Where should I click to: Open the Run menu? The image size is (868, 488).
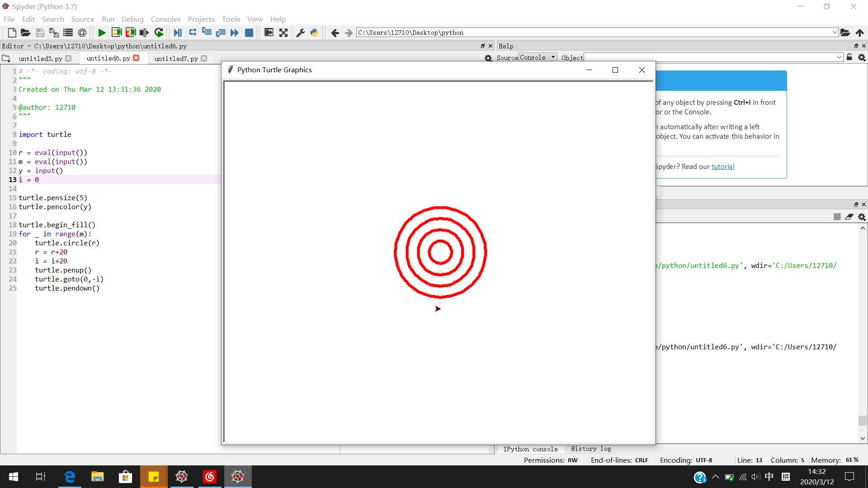pos(108,19)
